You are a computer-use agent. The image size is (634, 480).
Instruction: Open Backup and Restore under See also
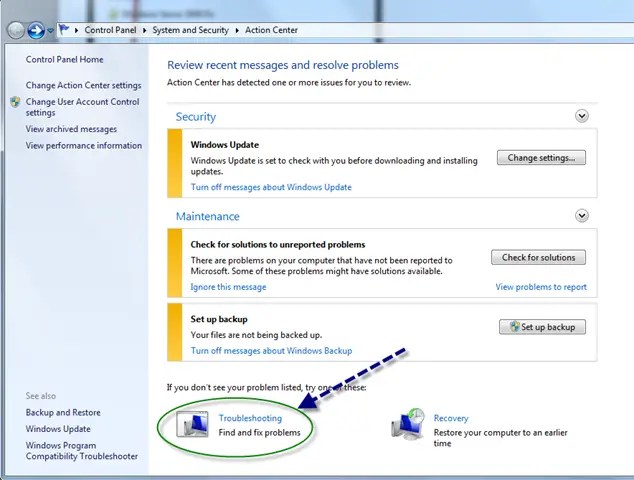click(63, 412)
